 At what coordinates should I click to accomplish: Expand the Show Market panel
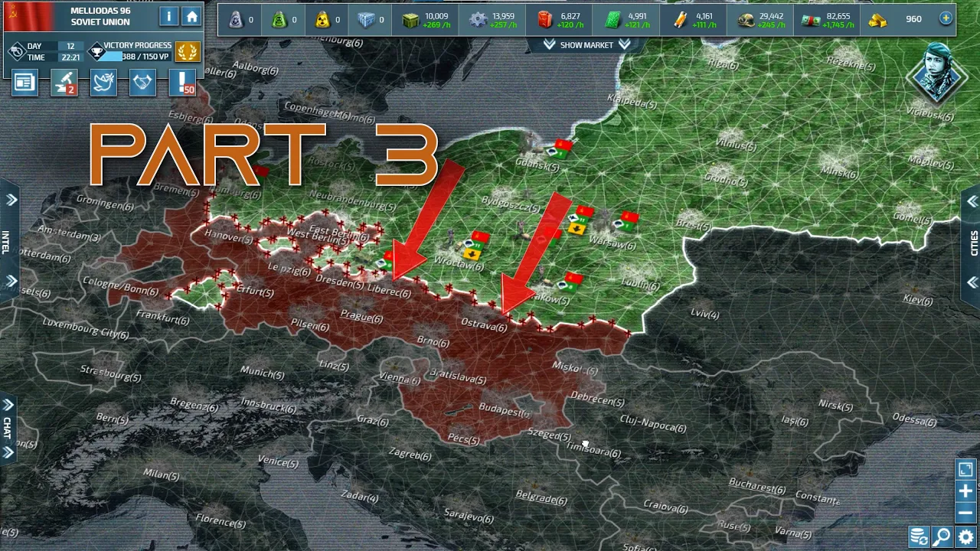click(586, 45)
